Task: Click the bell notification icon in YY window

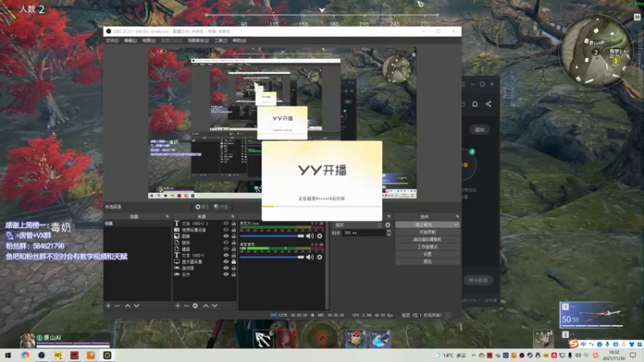Action: pos(475,104)
